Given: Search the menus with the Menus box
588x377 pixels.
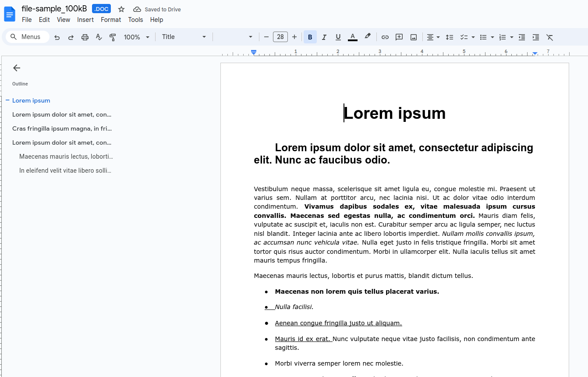Looking at the screenshot, I should click(28, 37).
